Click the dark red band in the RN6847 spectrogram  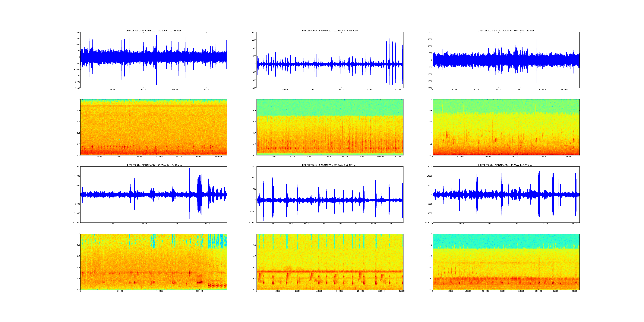click(330, 271)
